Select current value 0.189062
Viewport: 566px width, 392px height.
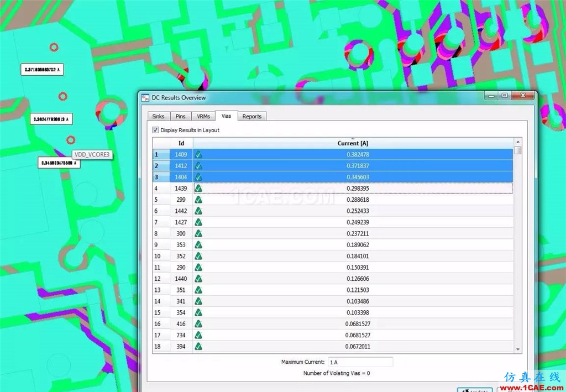tap(358, 245)
